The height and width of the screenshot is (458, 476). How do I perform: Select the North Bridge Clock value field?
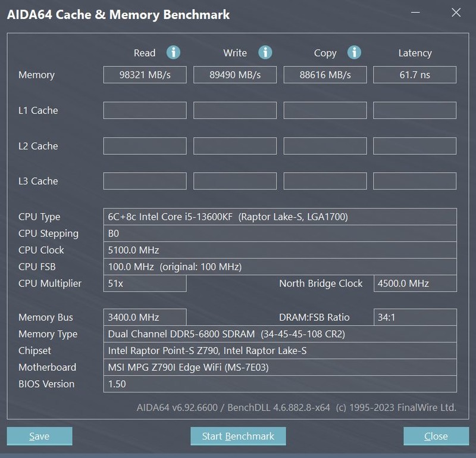(415, 283)
